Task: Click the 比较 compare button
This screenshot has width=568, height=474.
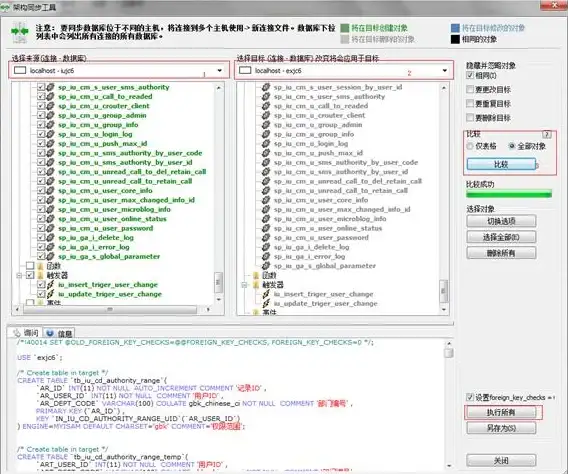Action: (501, 164)
